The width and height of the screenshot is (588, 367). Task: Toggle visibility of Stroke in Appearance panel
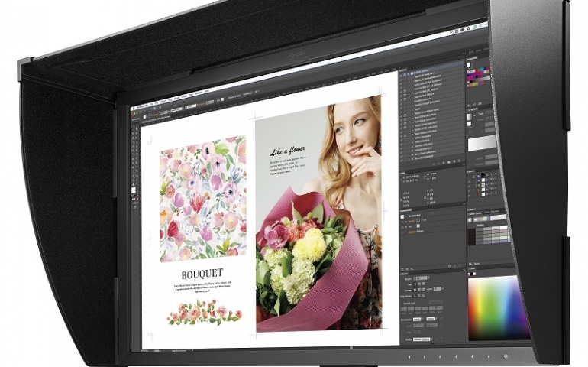402,222
